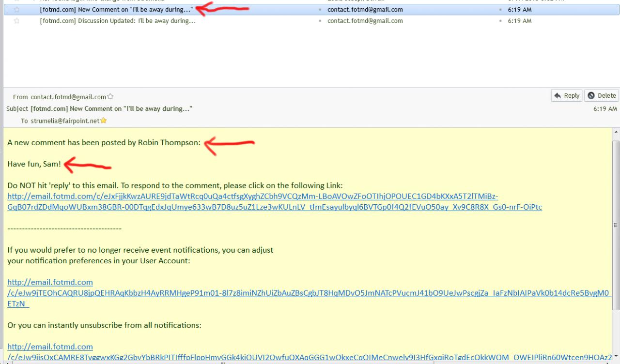Click the yellow star beside strumelia@fairpoint.net
The image size is (620, 364).
coord(103,121)
